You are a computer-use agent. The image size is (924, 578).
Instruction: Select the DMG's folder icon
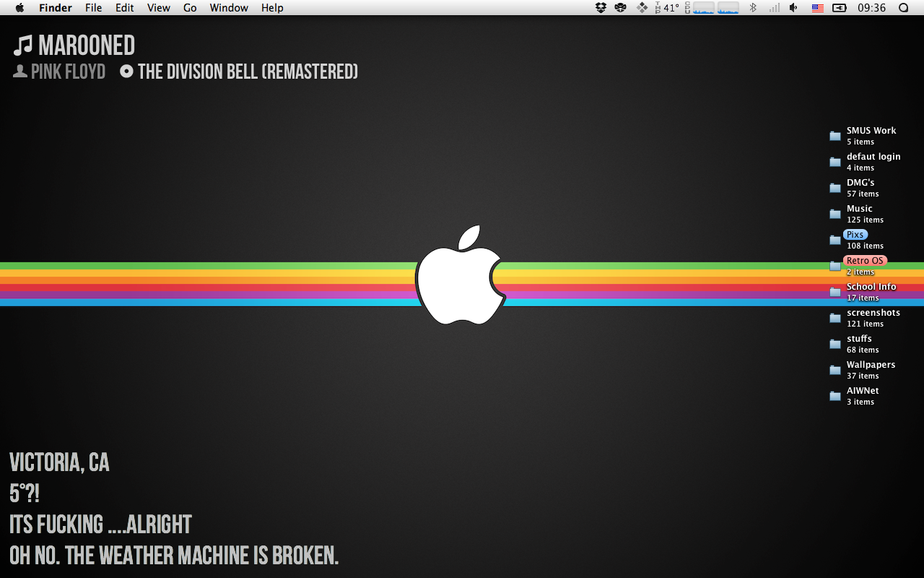[835, 188]
